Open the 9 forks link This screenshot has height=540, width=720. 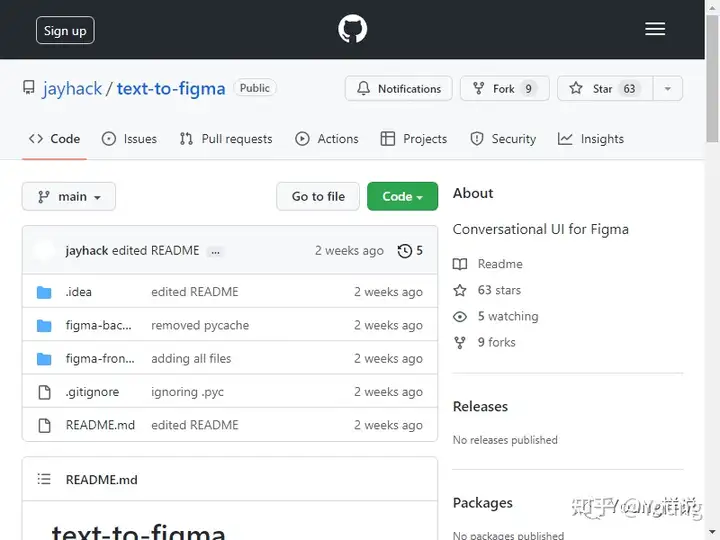pos(496,343)
